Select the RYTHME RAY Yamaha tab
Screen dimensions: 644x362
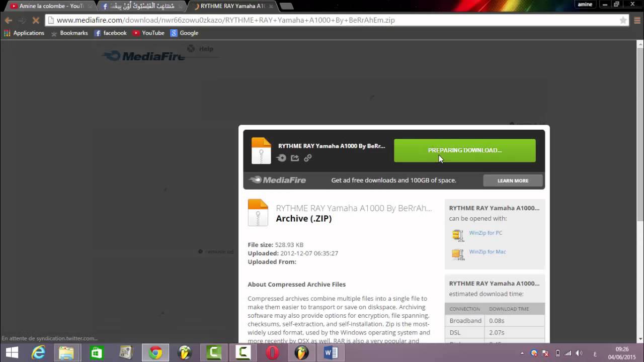coord(232,6)
